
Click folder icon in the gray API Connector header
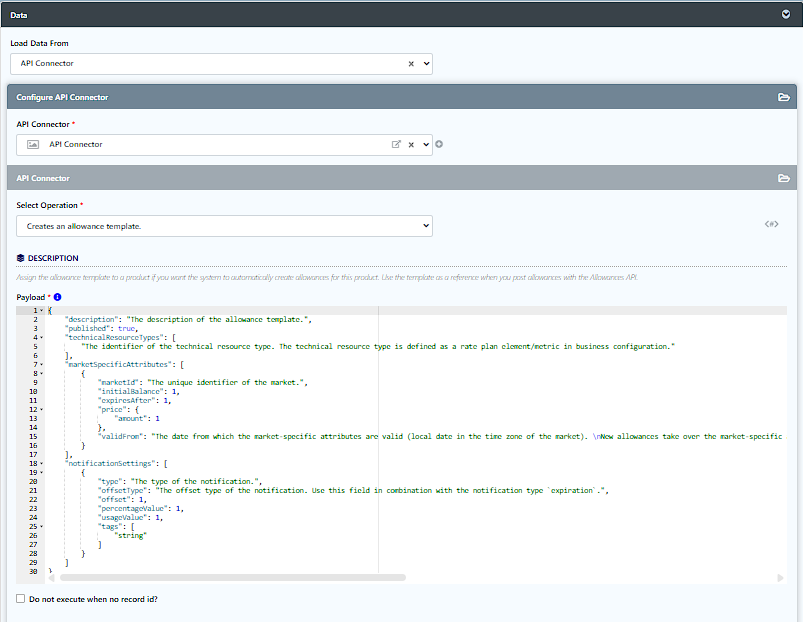point(784,178)
